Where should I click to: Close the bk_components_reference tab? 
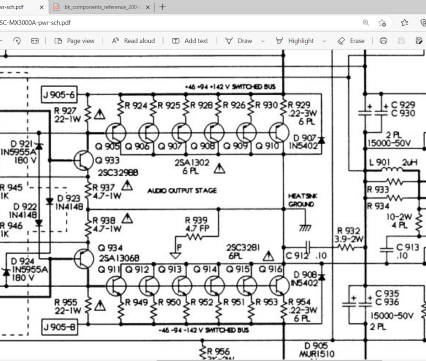coord(148,7)
